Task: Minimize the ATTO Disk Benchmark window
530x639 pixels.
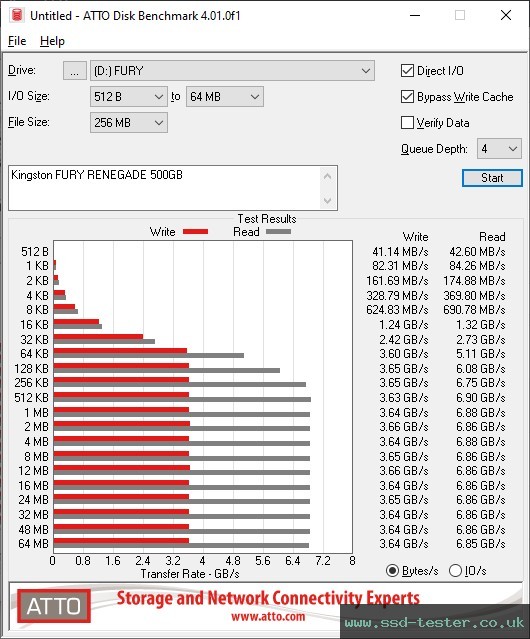Action: [x=415, y=15]
